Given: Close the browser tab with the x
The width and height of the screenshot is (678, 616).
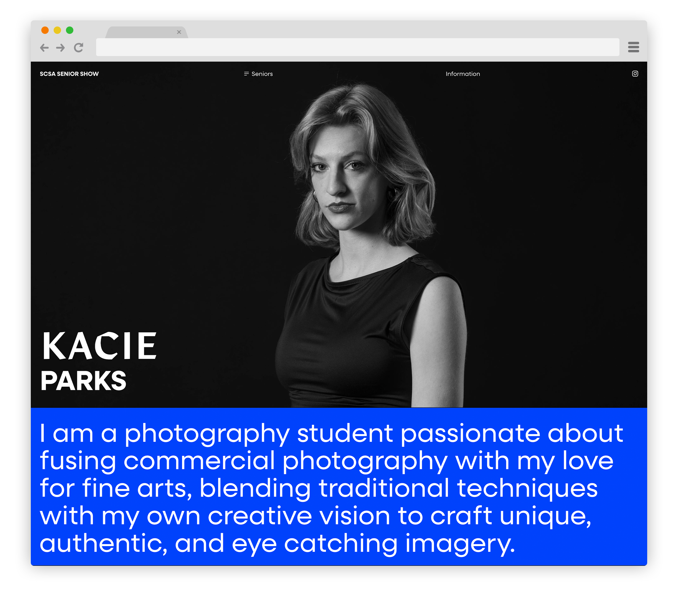Looking at the screenshot, I should click(x=179, y=32).
